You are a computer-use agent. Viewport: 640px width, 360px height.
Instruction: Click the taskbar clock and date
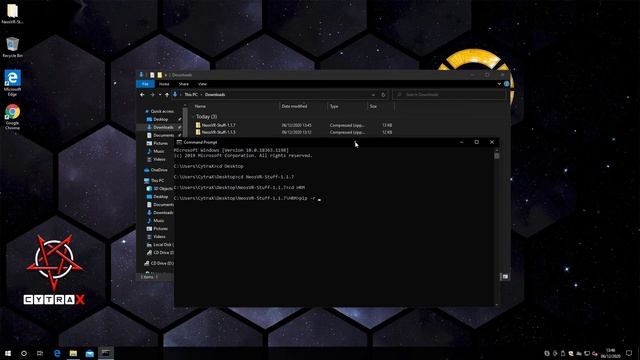pos(611,353)
